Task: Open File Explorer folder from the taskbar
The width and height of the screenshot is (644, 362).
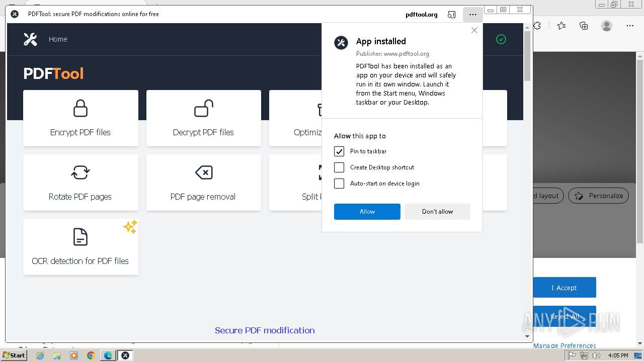Action: 57,355
